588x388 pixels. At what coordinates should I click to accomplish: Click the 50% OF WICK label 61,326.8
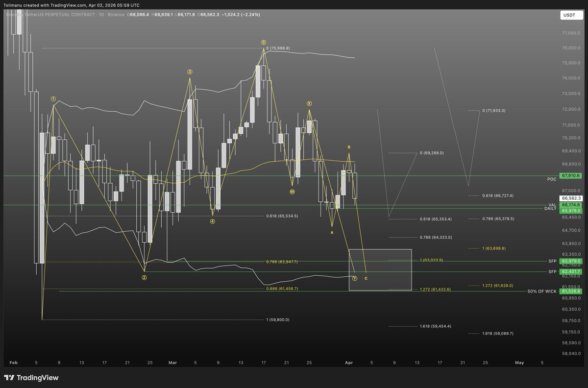pos(571,291)
